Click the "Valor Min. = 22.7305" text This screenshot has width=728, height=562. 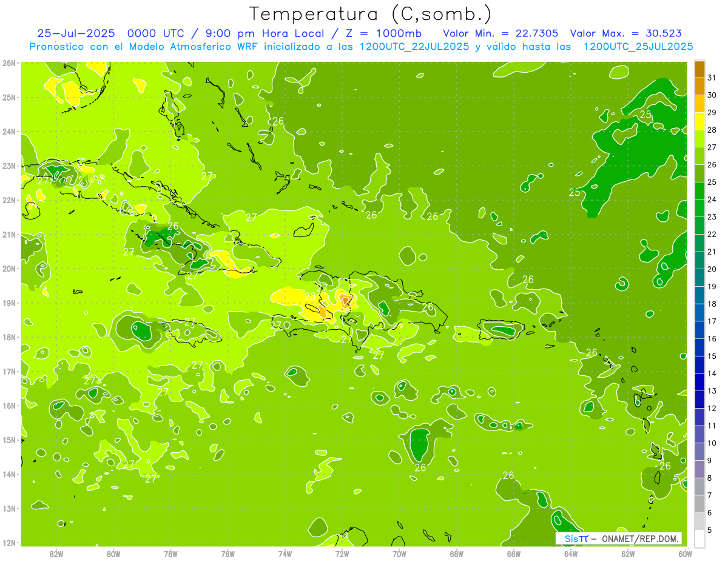500,33
